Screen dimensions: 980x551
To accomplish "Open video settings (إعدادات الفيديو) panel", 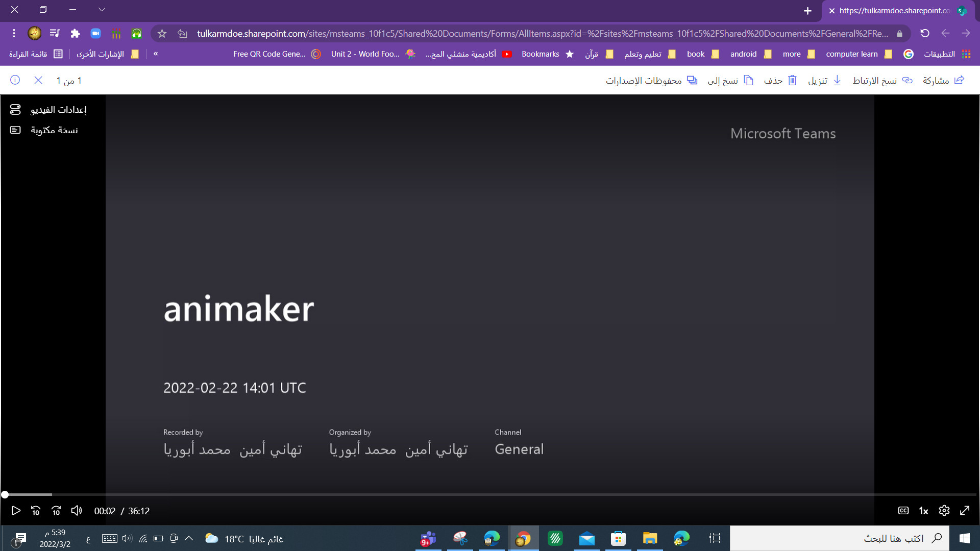I will coord(48,110).
